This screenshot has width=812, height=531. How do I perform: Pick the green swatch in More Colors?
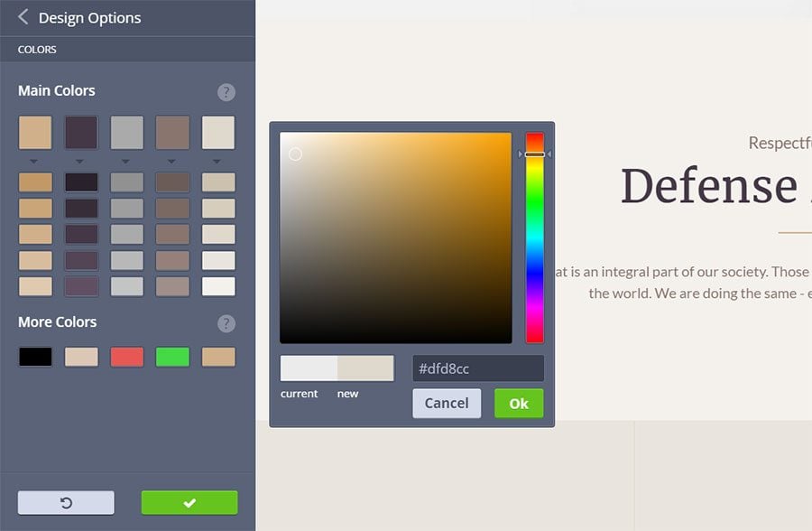(172, 357)
